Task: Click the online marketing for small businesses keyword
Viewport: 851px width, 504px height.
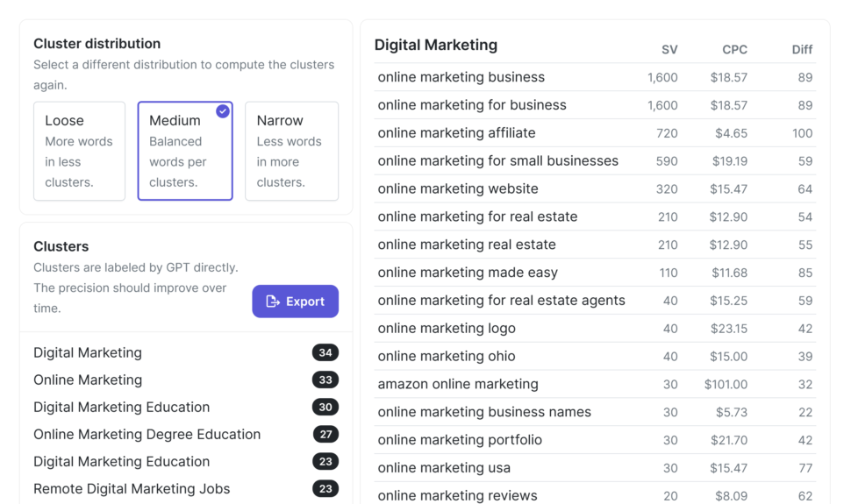Action: (x=497, y=160)
